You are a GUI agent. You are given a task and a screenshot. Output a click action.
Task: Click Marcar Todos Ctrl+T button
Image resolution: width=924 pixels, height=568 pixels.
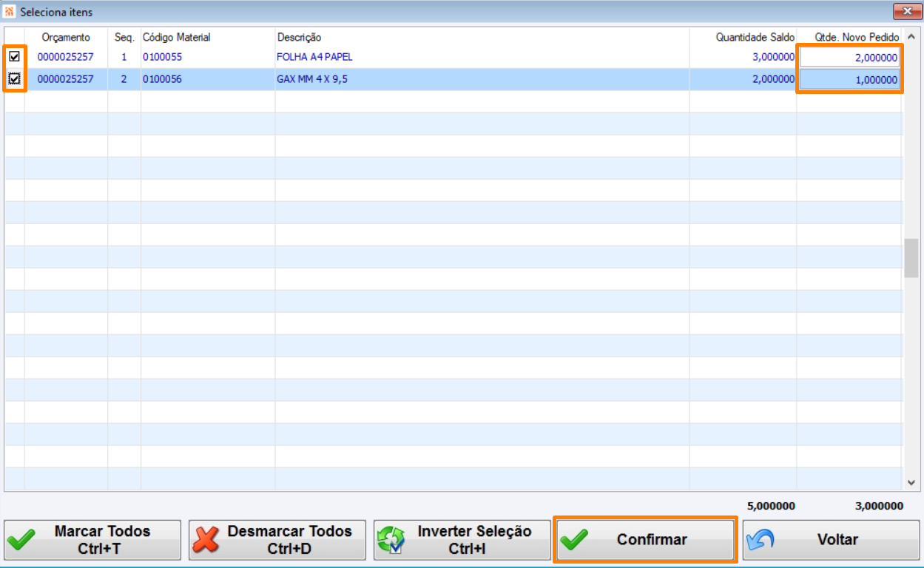(92, 540)
